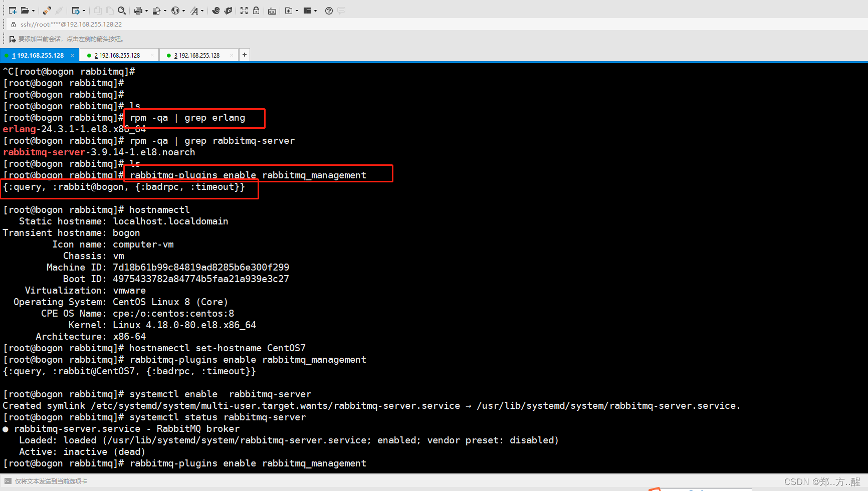Screen dimensions: 868x491
Task: Toggle full screen mode icon
Action: pyautogui.click(x=244, y=11)
